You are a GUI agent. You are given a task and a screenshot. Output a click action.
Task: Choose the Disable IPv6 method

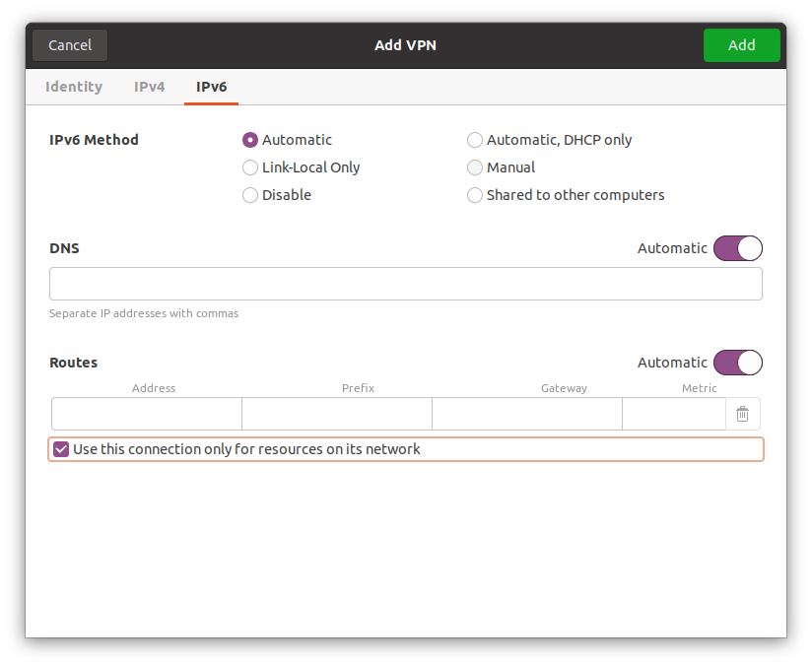point(250,195)
